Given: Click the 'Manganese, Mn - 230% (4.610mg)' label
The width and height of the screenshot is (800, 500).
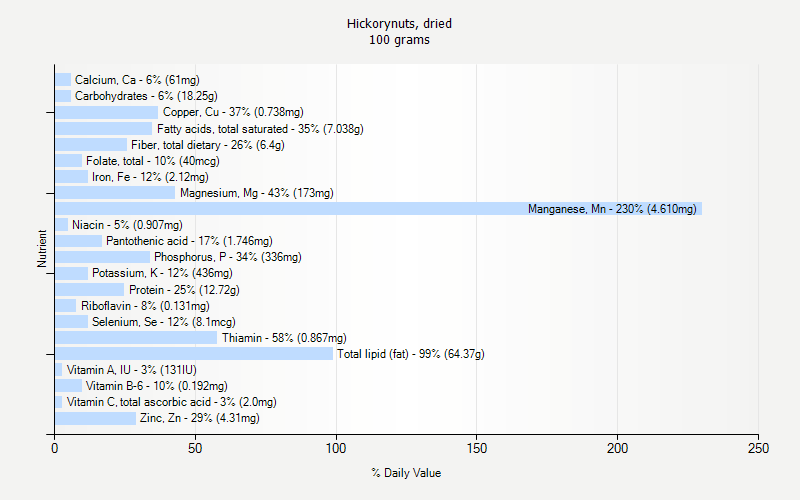Looking at the screenshot, I should [x=612, y=209].
